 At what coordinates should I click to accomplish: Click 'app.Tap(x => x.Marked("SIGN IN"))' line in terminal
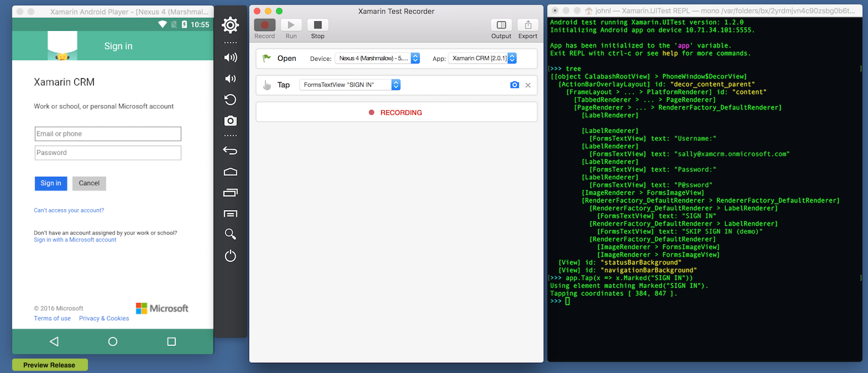pos(629,278)
